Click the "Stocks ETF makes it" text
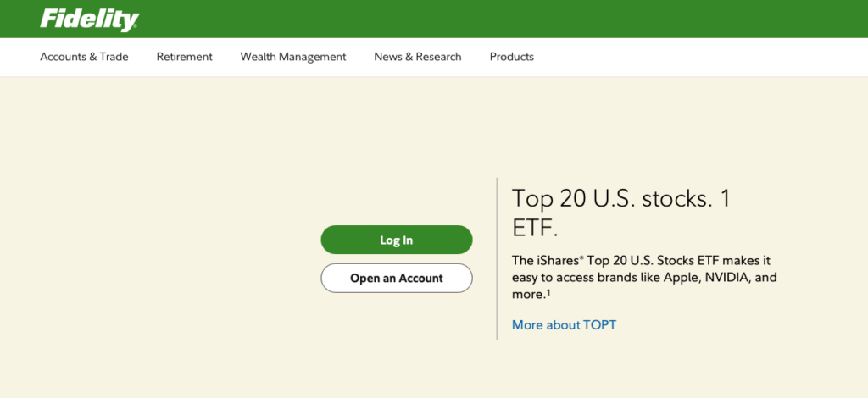 pyautogui.click(x=712, y=261)
